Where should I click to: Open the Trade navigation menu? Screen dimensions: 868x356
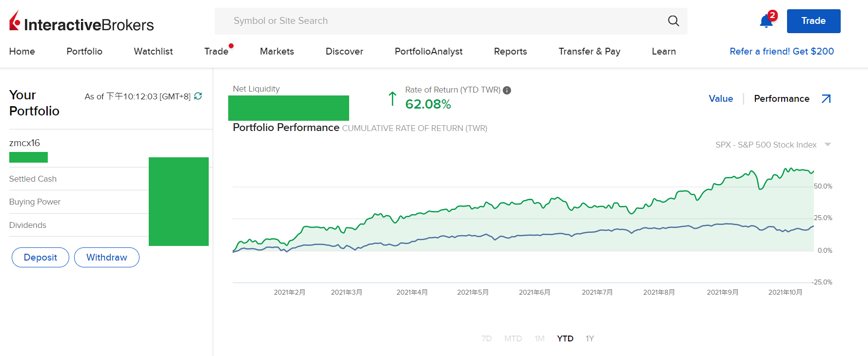tap(216, 52)
